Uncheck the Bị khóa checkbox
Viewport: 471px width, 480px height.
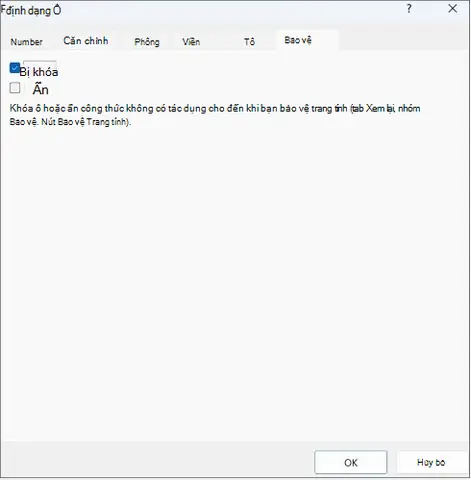coord(15,68)
